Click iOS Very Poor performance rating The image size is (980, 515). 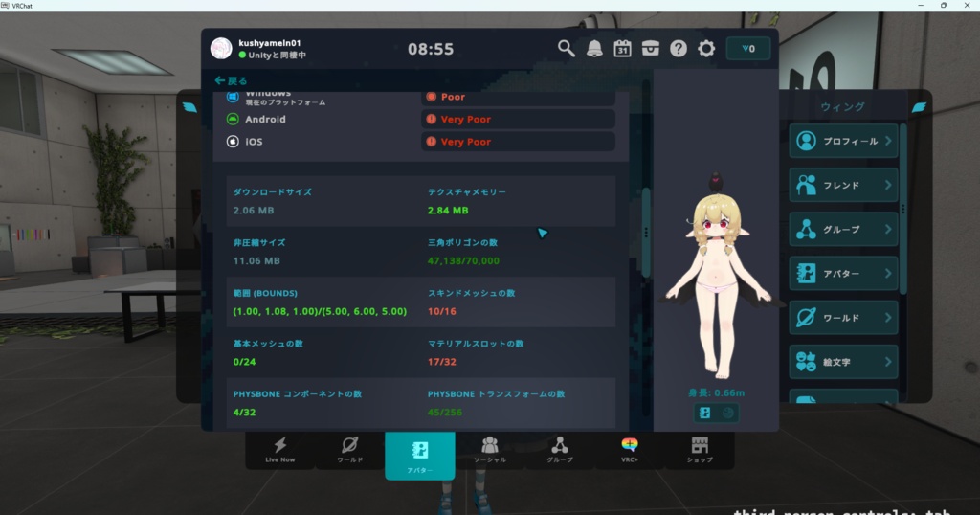click(518, 142)
